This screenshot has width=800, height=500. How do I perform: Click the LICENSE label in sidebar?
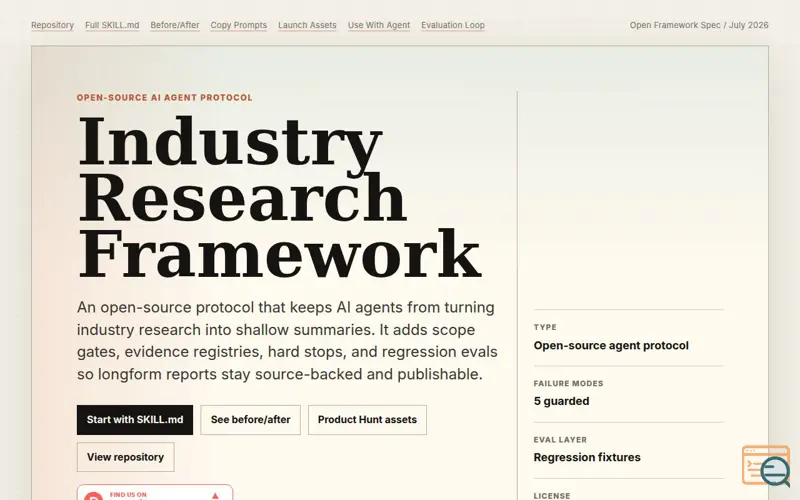point(552,496)
